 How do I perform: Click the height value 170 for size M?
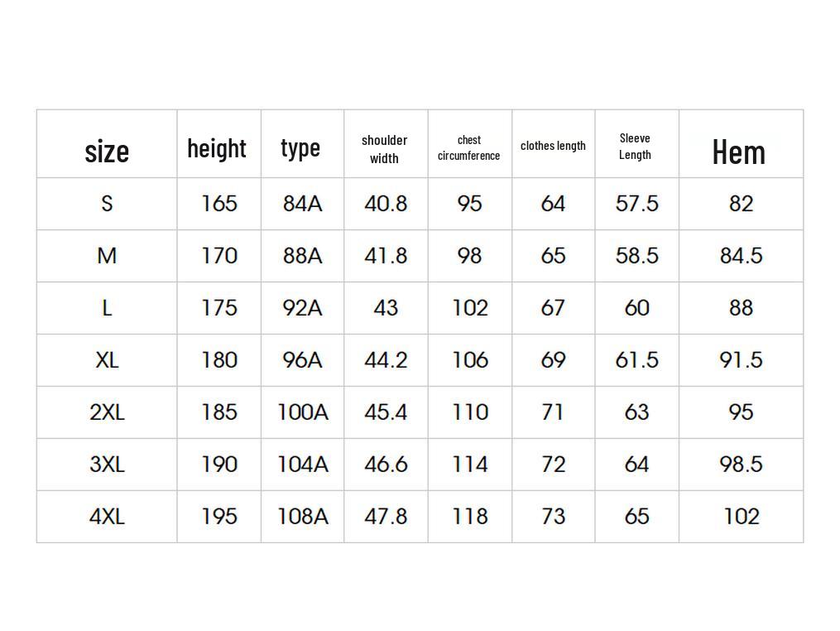pos(219,256)
